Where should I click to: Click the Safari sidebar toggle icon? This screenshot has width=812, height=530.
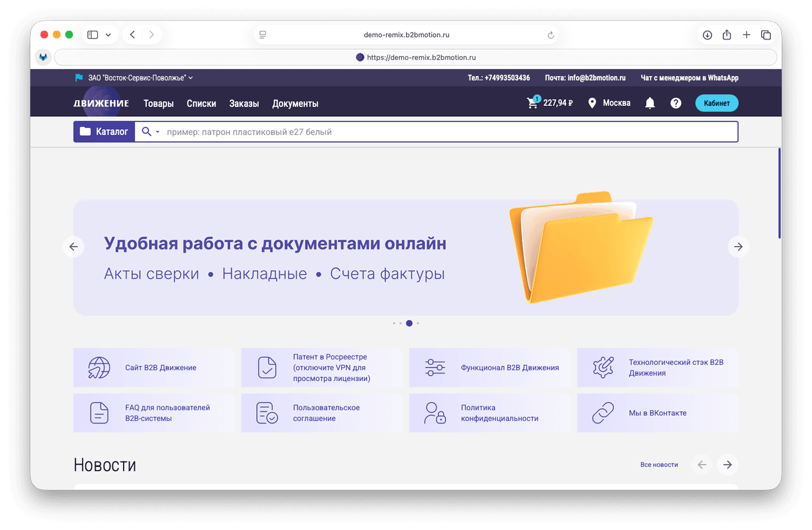(93, 35)
